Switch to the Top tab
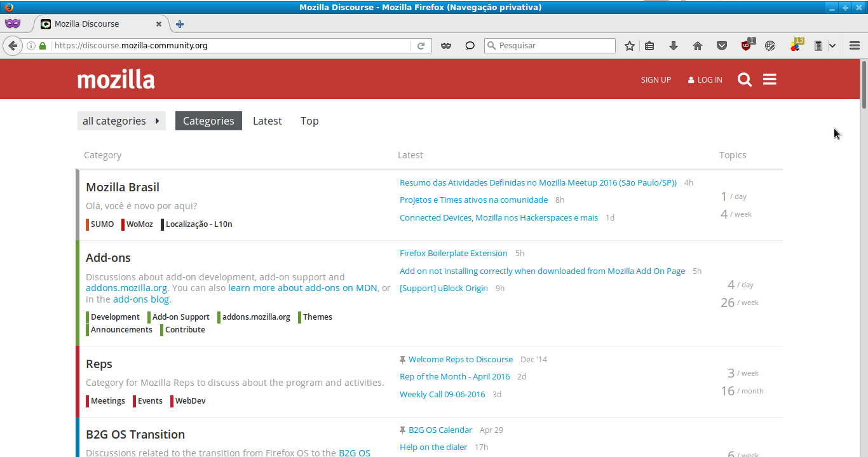 [x=309, y=121]
